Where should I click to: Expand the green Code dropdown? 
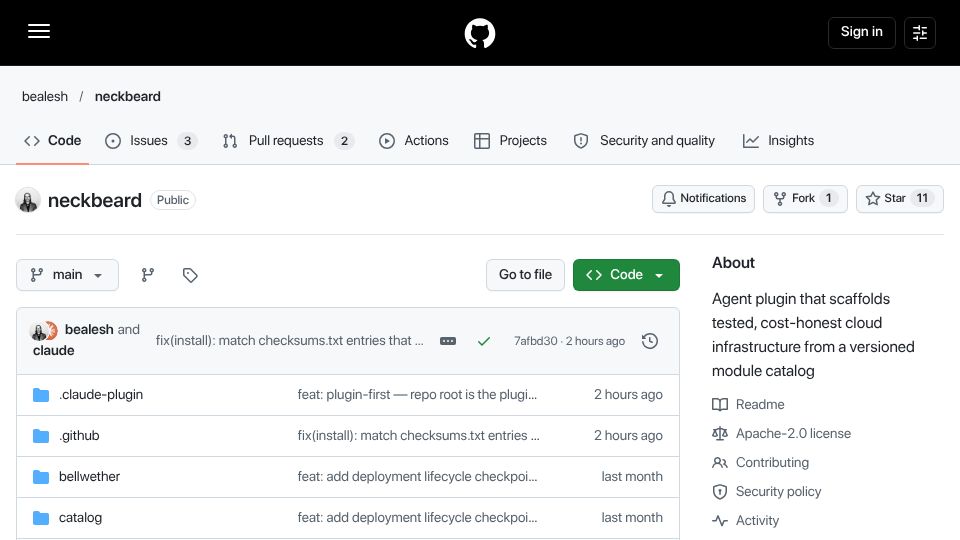pos(626,275)
